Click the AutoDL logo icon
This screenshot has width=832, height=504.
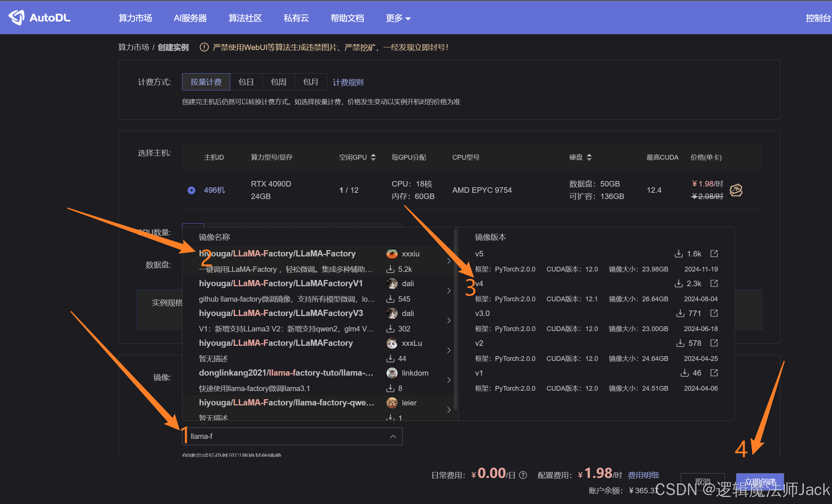point(17,17)
